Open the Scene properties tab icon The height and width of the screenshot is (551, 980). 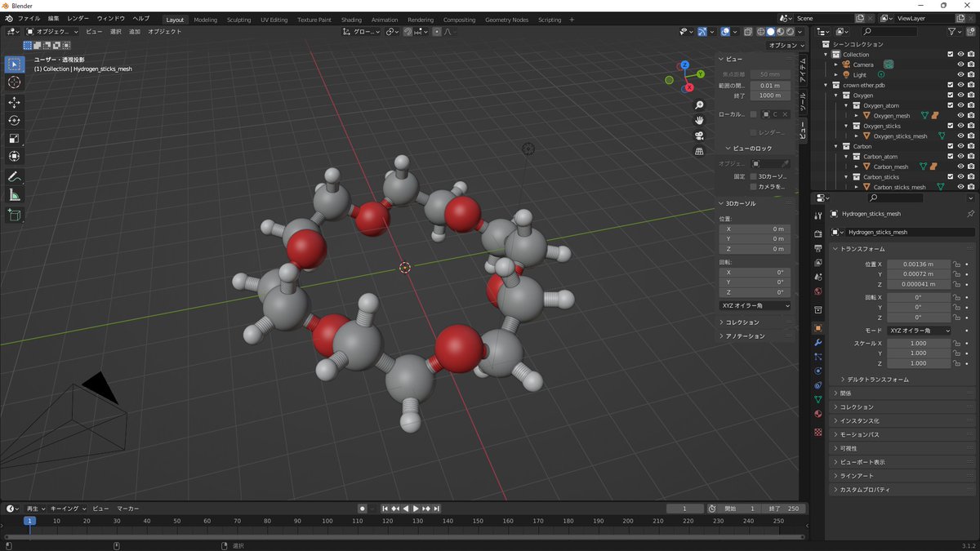click(x=819, y=277)
